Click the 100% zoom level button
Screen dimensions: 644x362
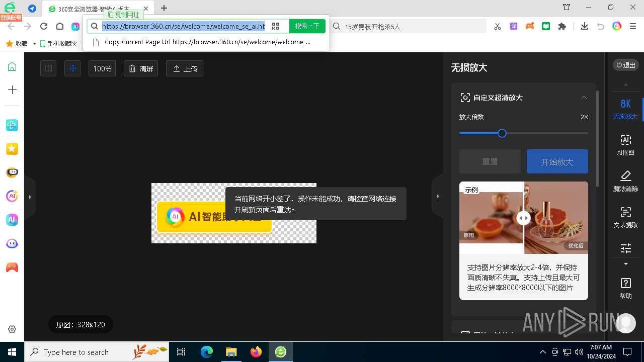102,68
